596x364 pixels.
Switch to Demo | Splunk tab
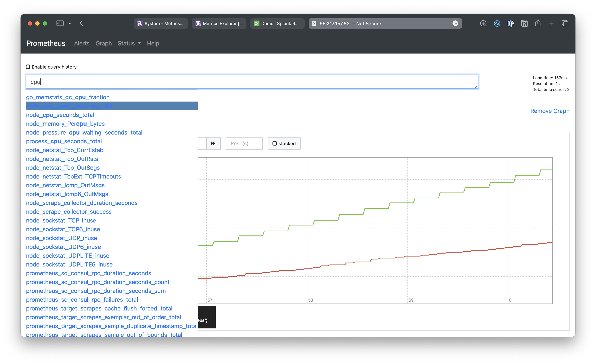click(x=277, y=23)
